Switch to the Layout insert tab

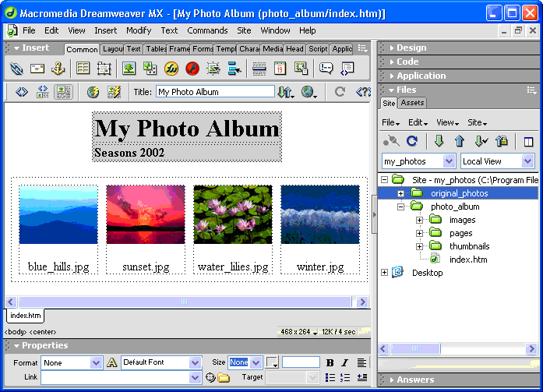tap(112, 49)
